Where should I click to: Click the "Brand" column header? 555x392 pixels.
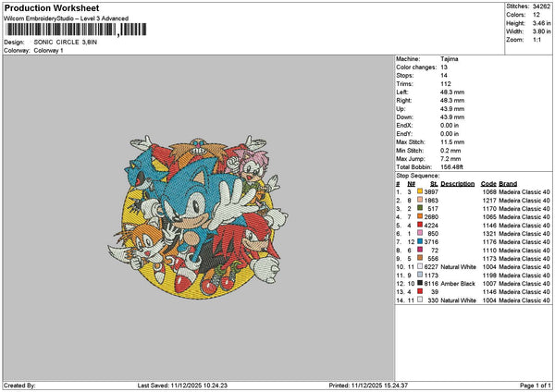click(508, 184)
